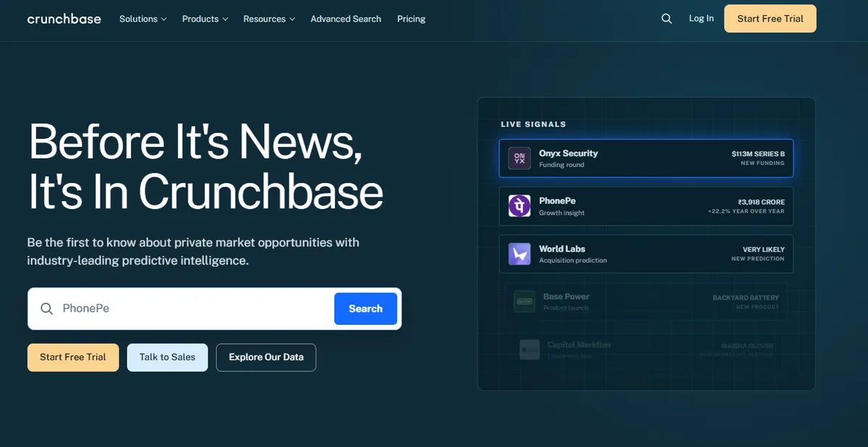Screen dimensions: 868x447
Task: Expand the Solutions dropdown menu
Action: coord(143,19)
